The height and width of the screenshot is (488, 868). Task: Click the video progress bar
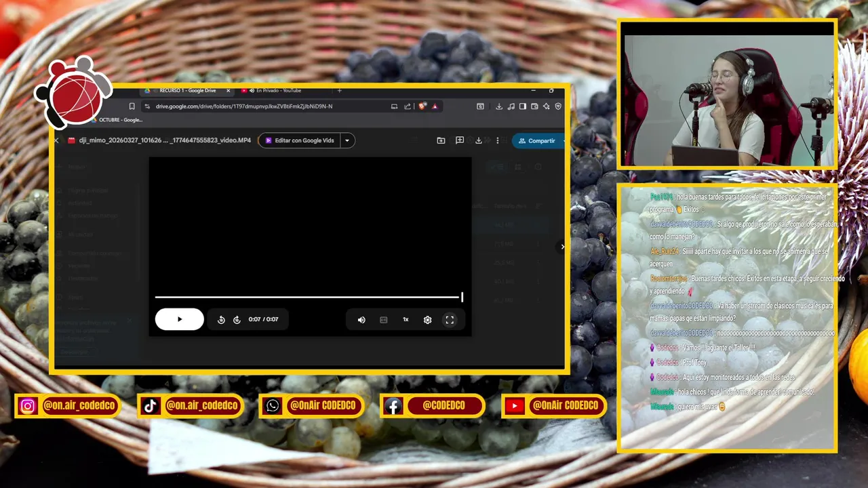pos(308,297)
